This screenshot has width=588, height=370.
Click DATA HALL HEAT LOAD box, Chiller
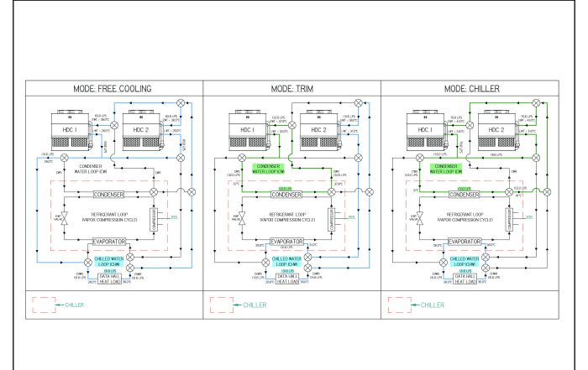tap(465, 279)
